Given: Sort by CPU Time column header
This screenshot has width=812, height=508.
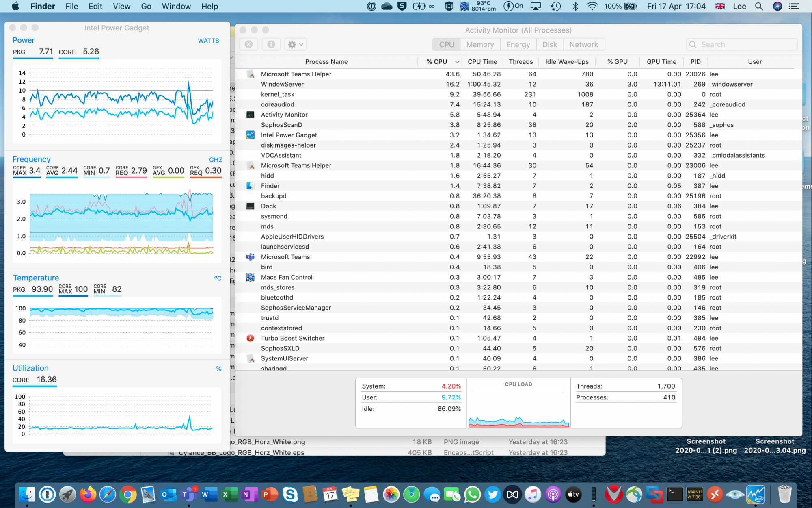Looking at the screenshot, I should point(482,62).
